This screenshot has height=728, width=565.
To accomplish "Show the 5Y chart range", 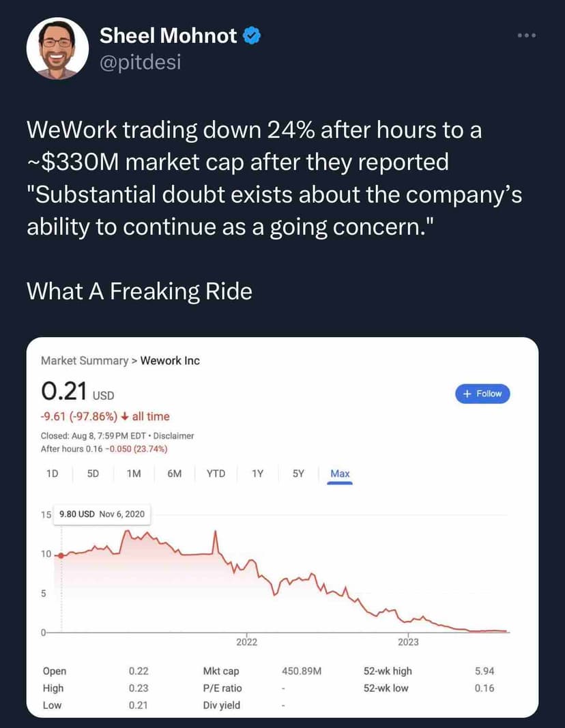I will [298, 474].
